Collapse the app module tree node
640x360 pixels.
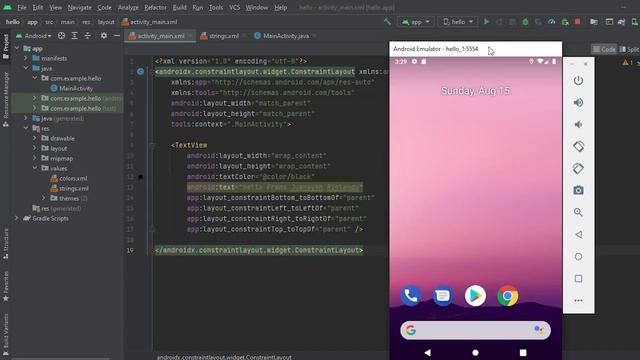pos(17,48)
